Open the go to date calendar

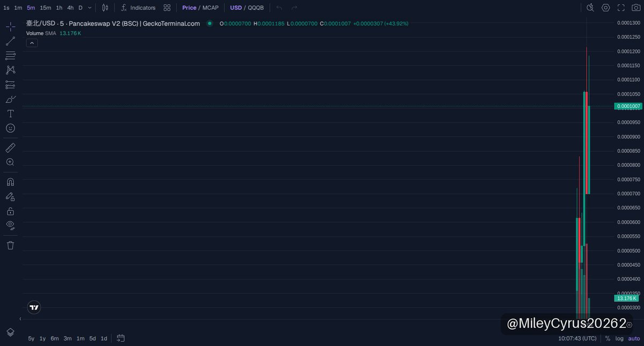121,338
